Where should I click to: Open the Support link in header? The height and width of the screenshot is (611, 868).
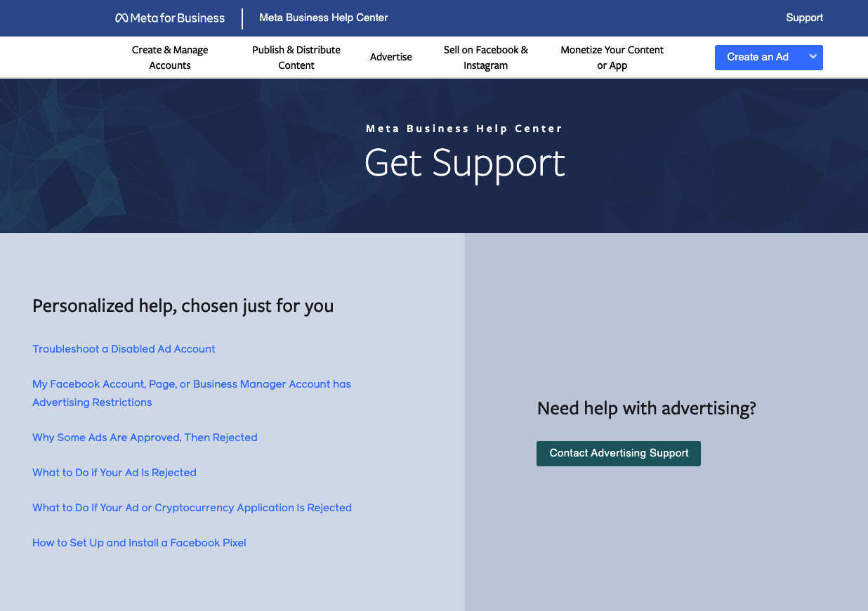click(x=804, y=18)
